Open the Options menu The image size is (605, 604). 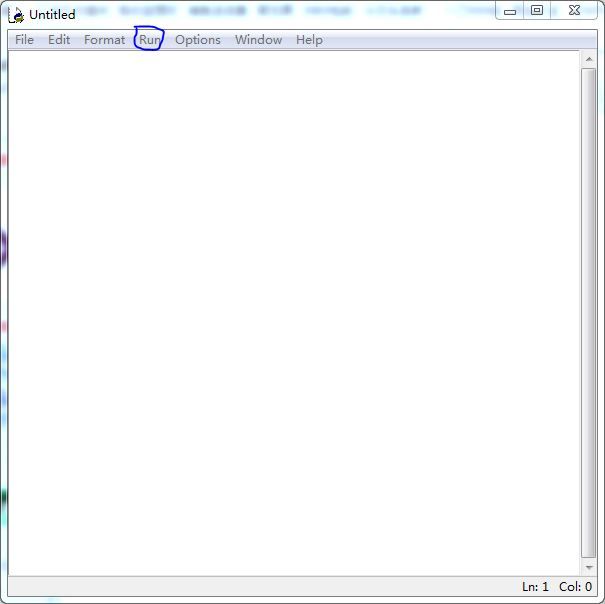(x=198, y=40)
